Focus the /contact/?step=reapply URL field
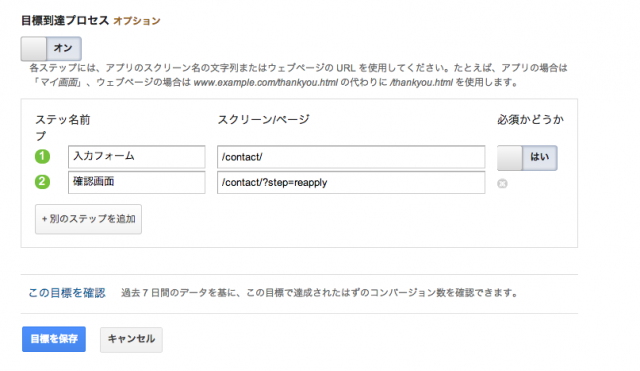The image size is (640, 371). click(x=351, y=182)
